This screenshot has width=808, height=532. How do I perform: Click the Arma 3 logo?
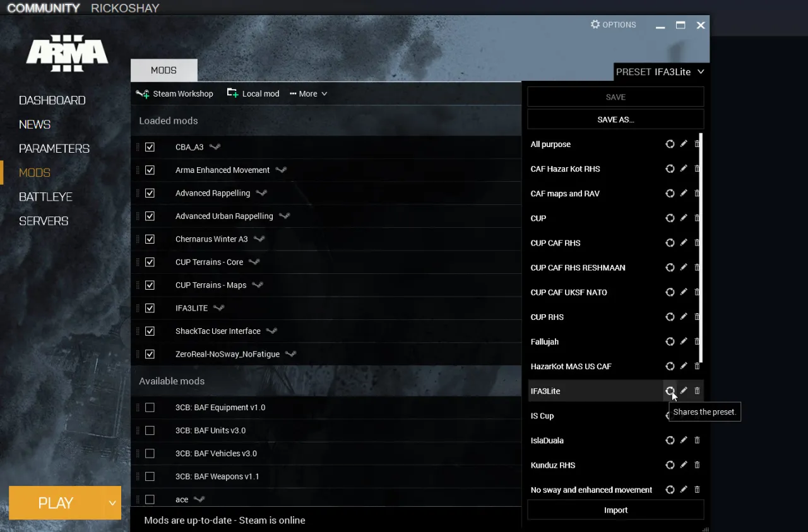point(66,53)
